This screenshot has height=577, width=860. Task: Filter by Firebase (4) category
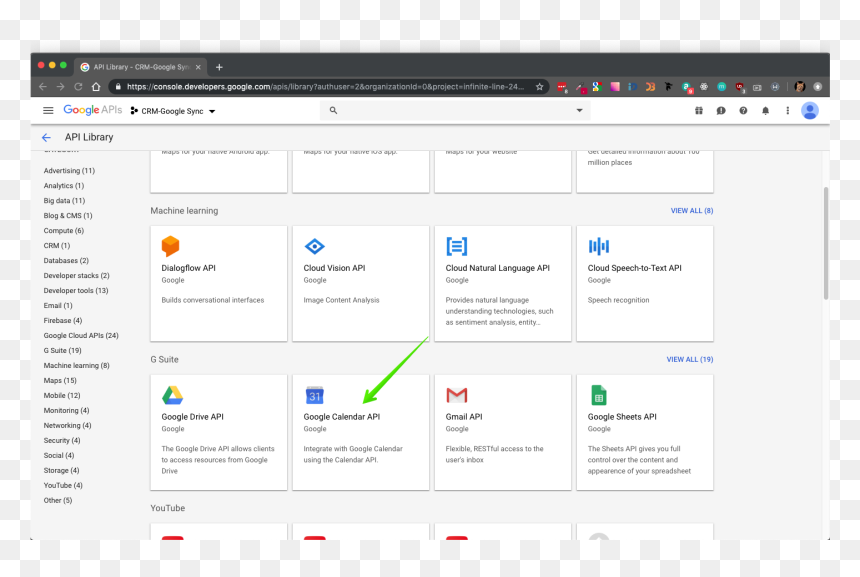pos(63,320)
